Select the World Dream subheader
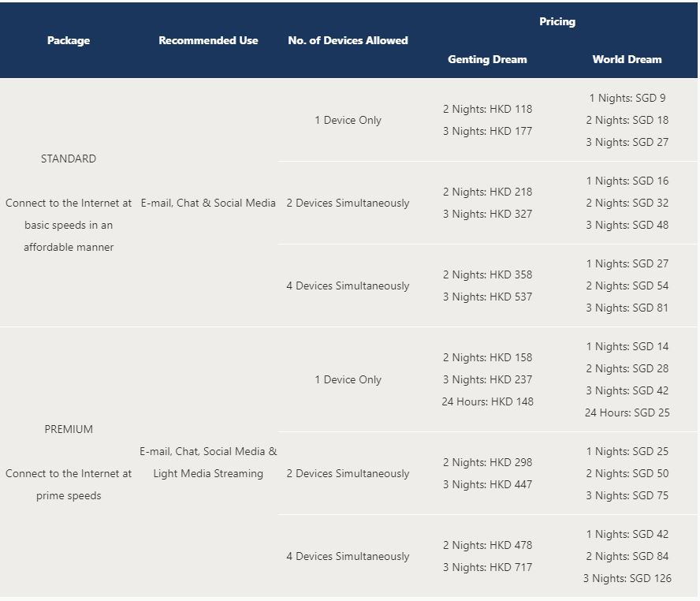Viewport: 700px width, 601px height. click(627, 59)
